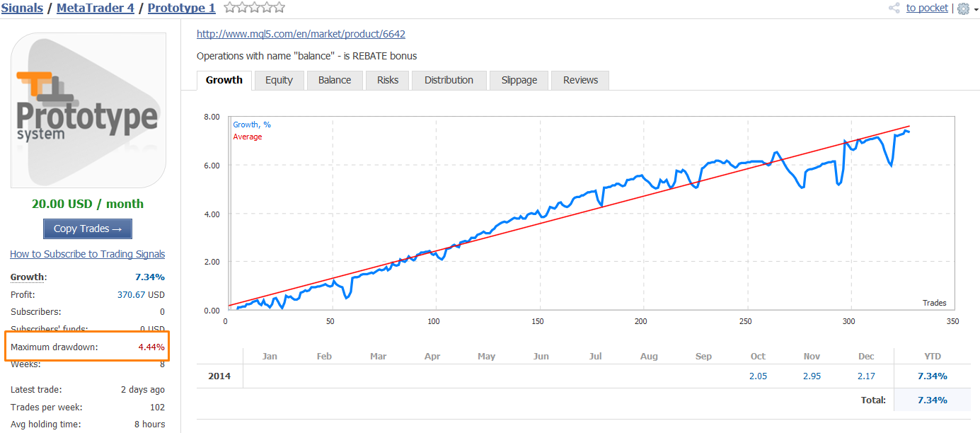Click the fifth rating star
The width and height of the screenshot is (980, 433).
pyautogui.click(x=279, y=8)
